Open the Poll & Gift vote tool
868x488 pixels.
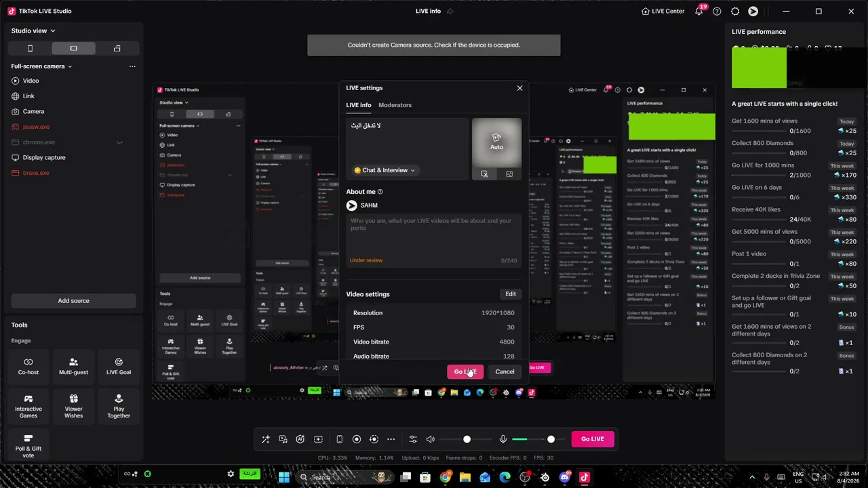[x=28, y=445]
